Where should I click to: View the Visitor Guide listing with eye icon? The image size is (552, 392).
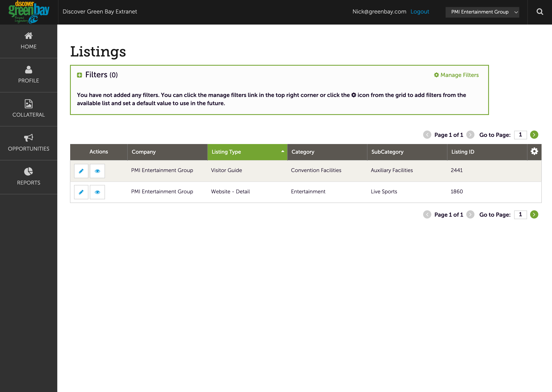[x=97, y=171]
